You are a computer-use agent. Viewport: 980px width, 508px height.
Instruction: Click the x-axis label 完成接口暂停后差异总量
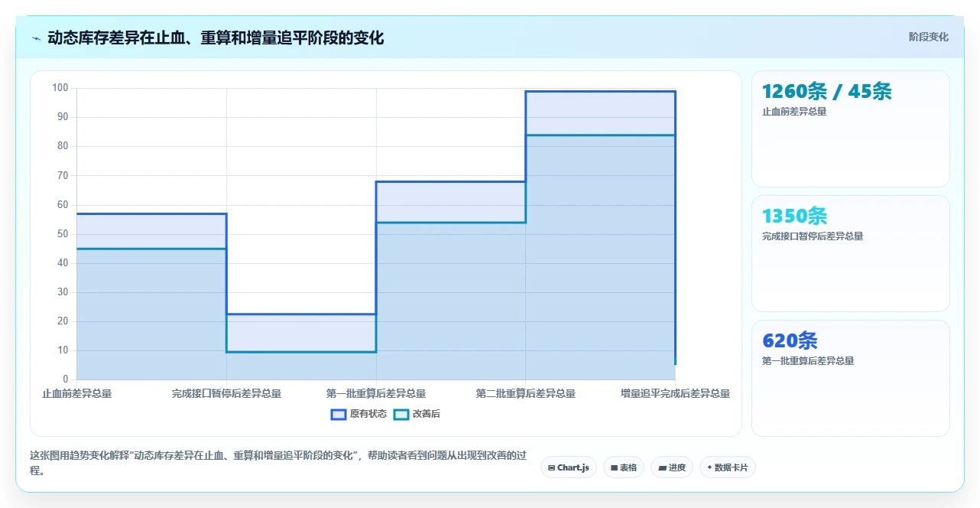point(226,393)
